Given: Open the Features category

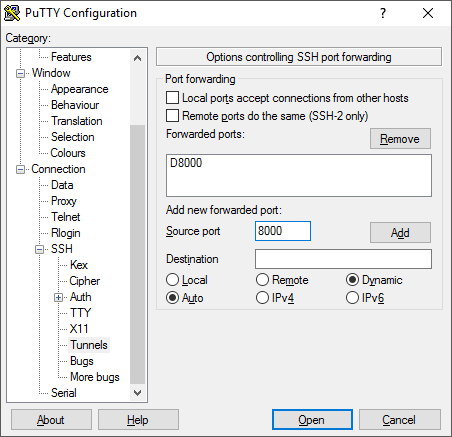Looking at the screenshot, I should tap(71, 57).
